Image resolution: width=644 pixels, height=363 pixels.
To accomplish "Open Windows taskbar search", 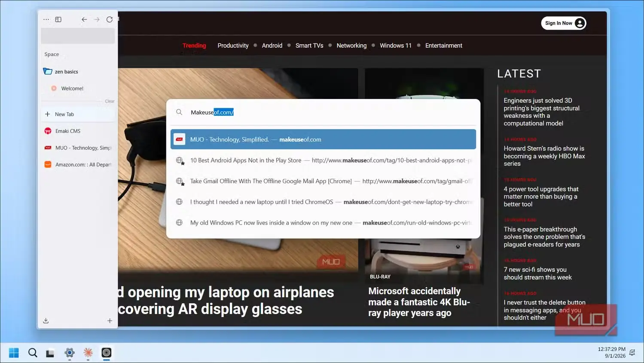I will point(33,353).
